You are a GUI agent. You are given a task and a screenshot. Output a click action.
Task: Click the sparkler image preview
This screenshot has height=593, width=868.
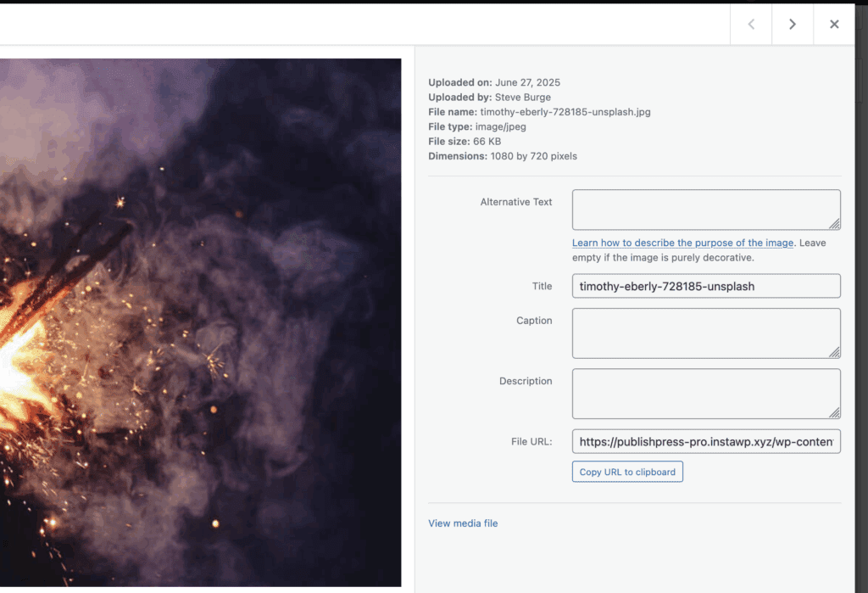pyautogui.click(x=200, y=322)
